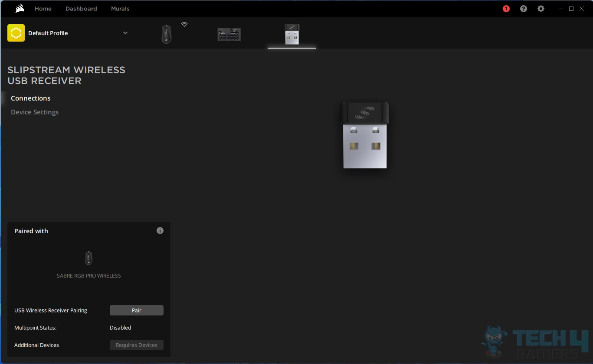Minimize the iCUE window

pyautogui.click(x=561, y=9)
